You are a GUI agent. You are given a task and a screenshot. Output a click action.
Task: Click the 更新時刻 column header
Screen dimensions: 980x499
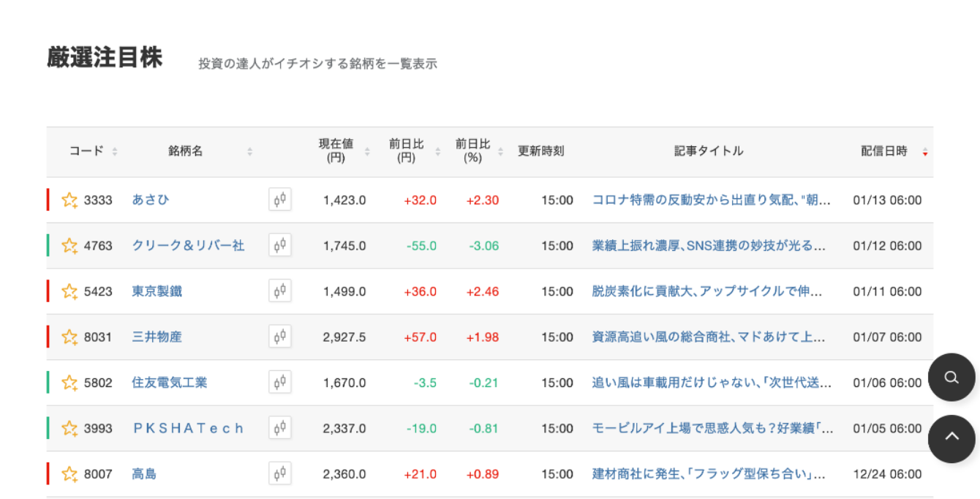541,151
